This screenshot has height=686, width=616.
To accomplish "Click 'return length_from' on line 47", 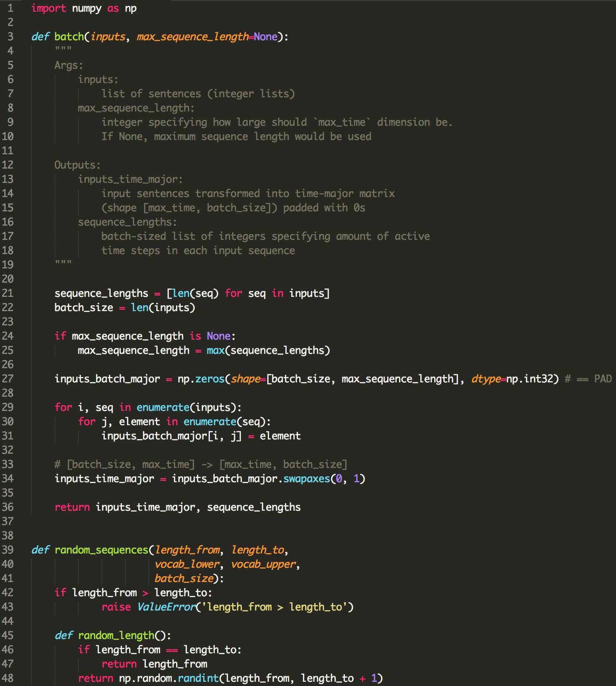I will coord(154,664).
